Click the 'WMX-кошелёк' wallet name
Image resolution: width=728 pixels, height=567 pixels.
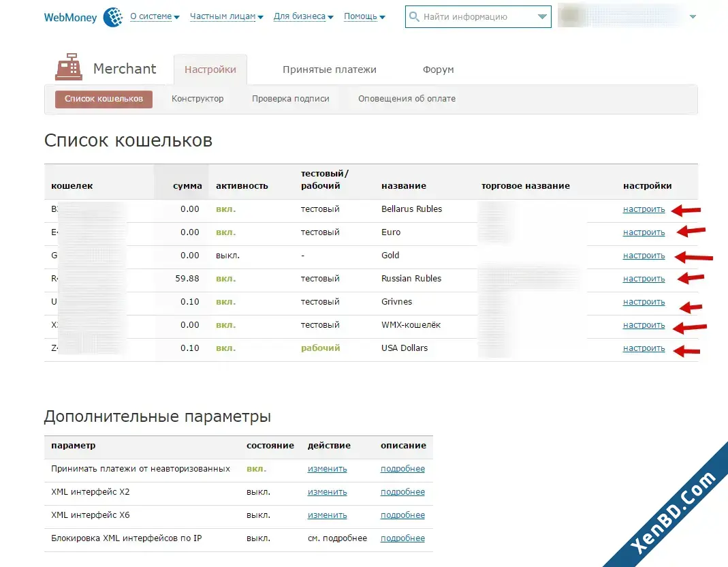411,325
